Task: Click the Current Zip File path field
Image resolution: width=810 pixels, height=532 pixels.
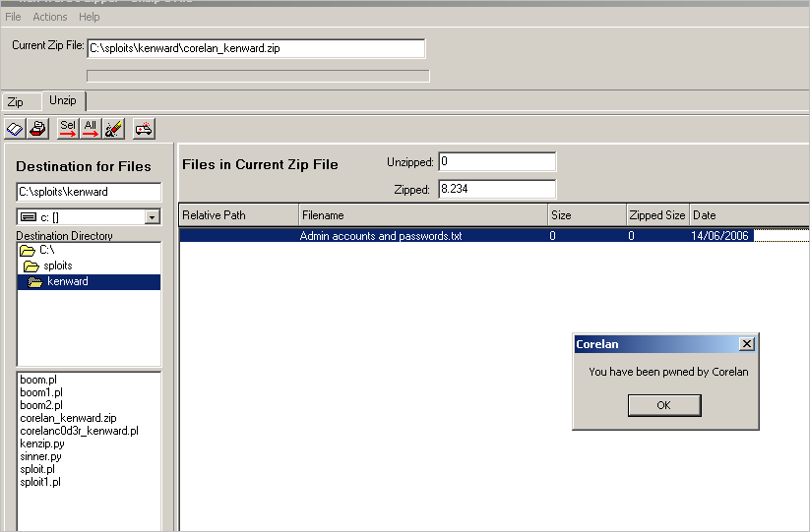Action: click(255, 48)
